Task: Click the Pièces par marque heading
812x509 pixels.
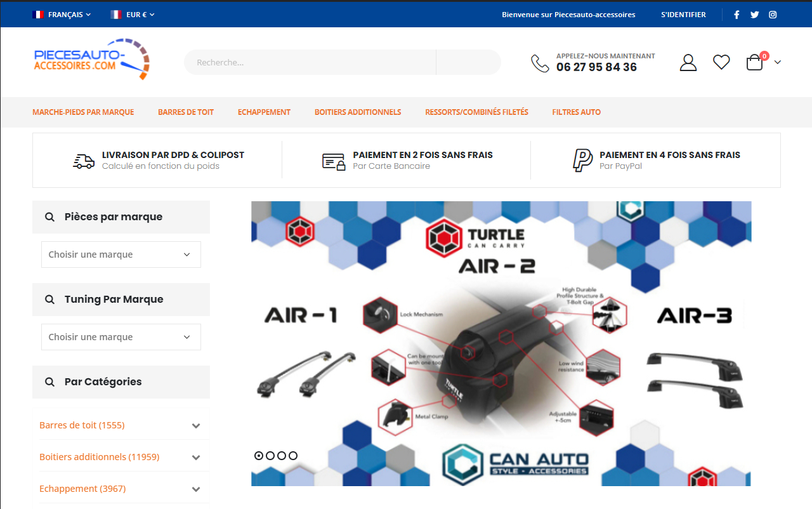Action: 114,217
